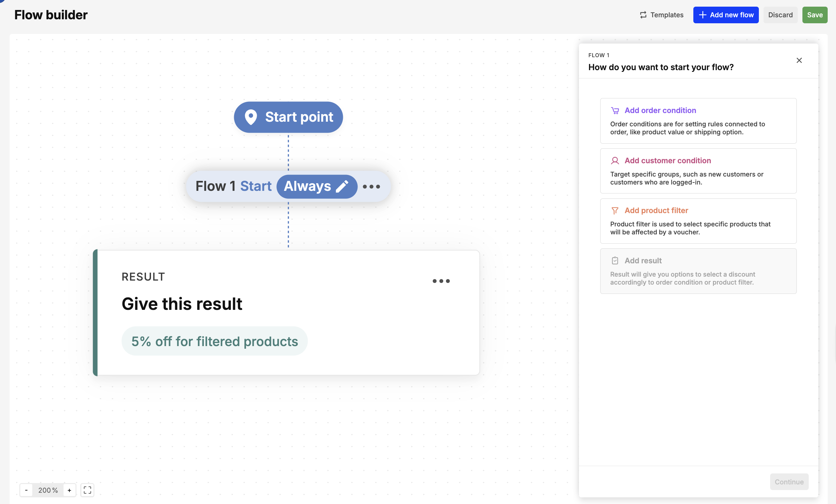Click the shopping cart order condition icon
This screenshot has height=504, width=836.
click(x=615, y=111)
